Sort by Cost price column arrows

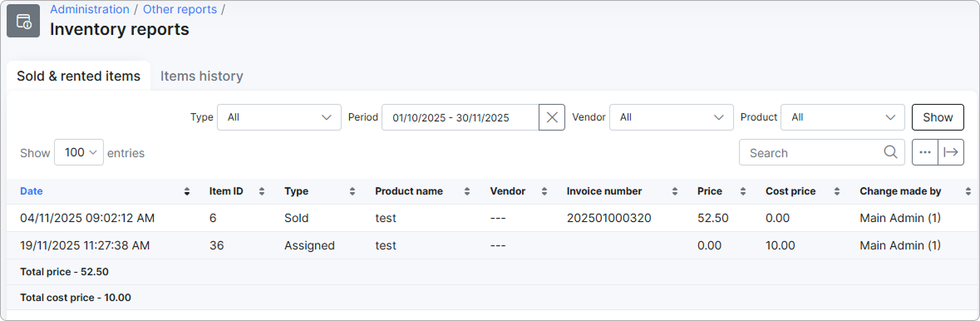pos(838,191)
